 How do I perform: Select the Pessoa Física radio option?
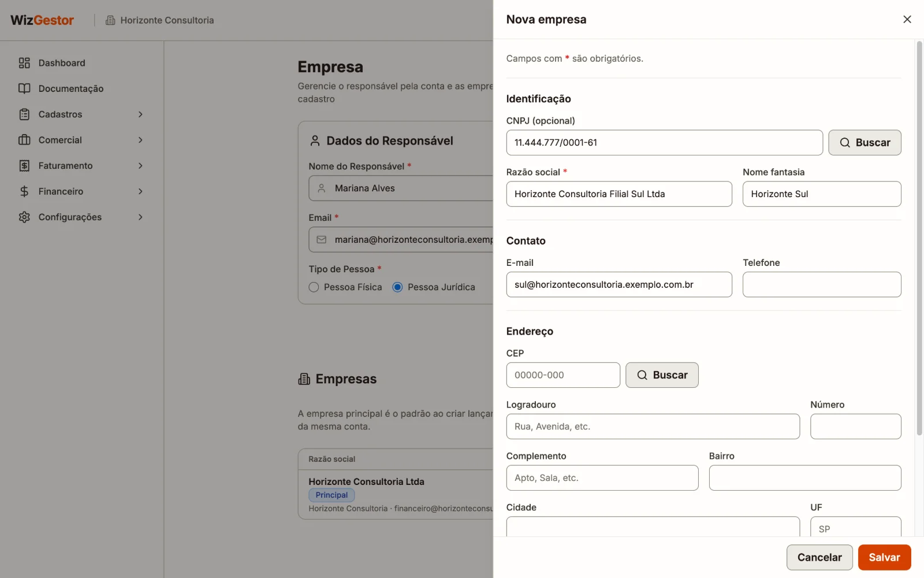(x=314, y=287)
